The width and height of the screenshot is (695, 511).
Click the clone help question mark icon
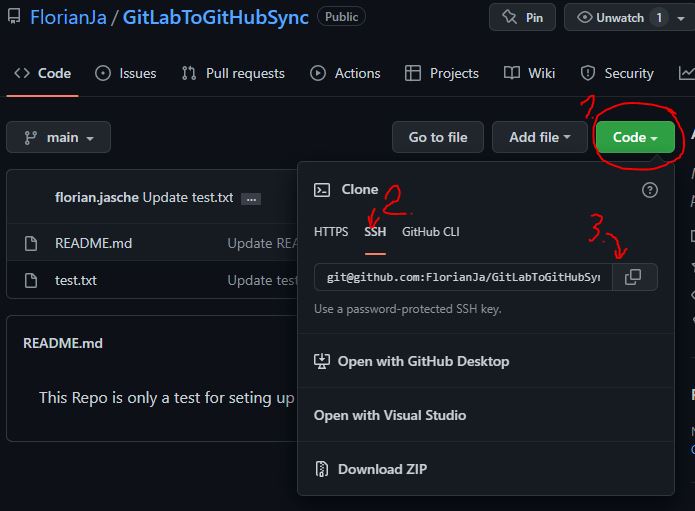(x=649, y=190)
